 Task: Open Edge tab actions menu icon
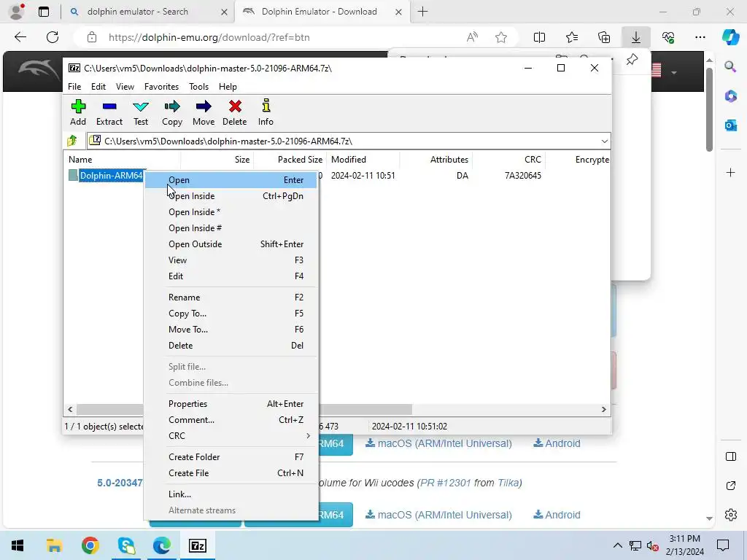(43, 12)
